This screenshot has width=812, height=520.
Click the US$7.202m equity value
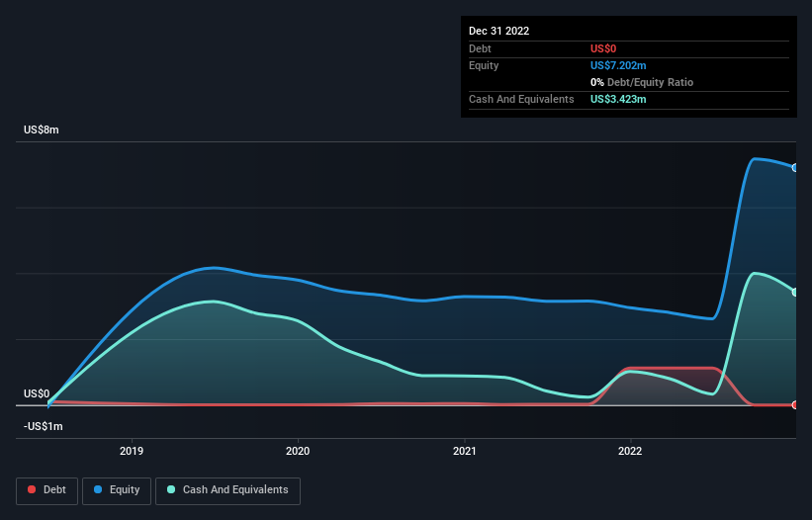[x=618, y=65]
